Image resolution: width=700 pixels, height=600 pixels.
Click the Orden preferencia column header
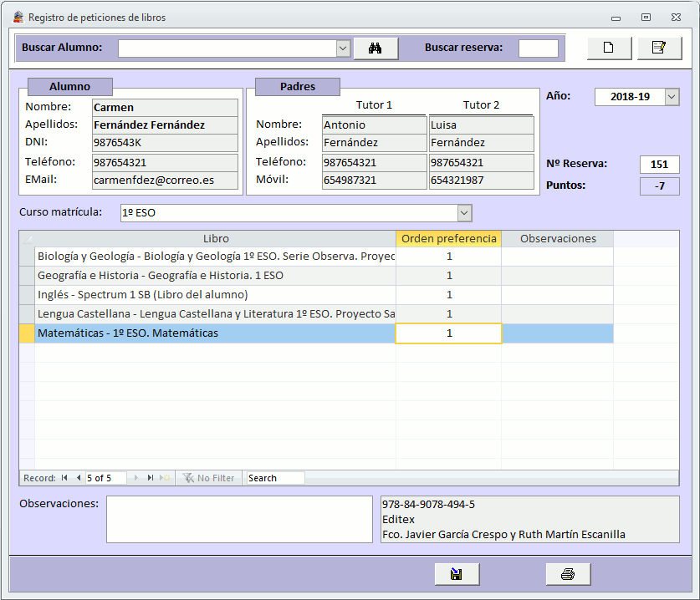pyautogui.click(x=448, y=239)
